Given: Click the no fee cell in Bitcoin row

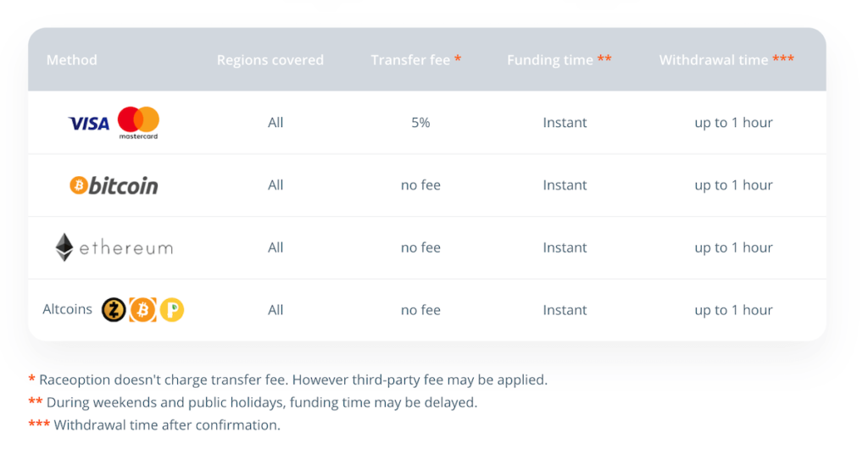Looking at the screenshot, I should 420,185.
